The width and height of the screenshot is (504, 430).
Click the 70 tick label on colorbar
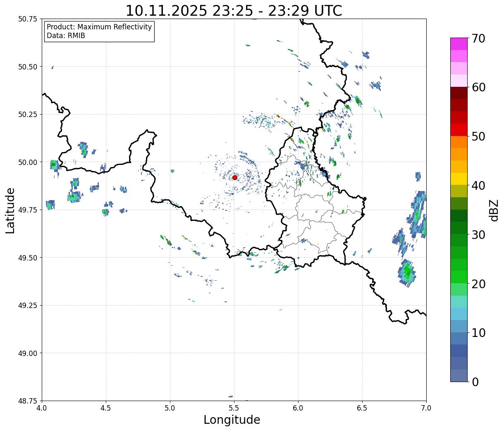[x=478, y=38]
